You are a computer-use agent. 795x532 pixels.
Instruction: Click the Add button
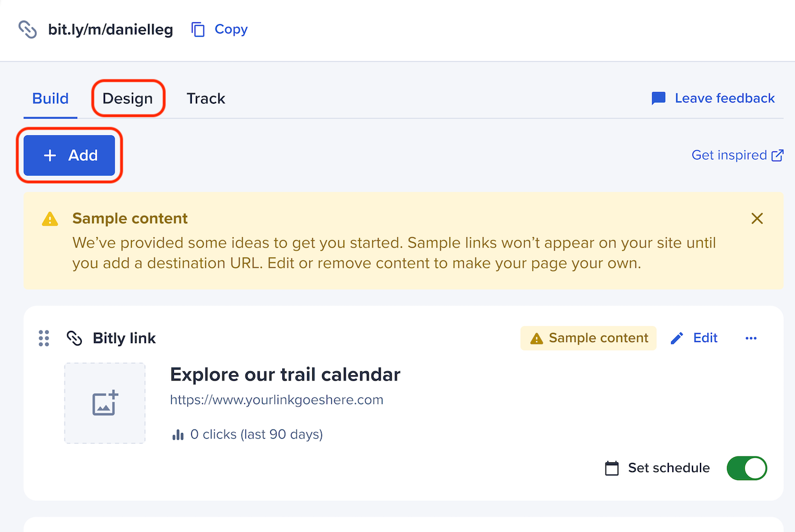click(x=69, y=155)
